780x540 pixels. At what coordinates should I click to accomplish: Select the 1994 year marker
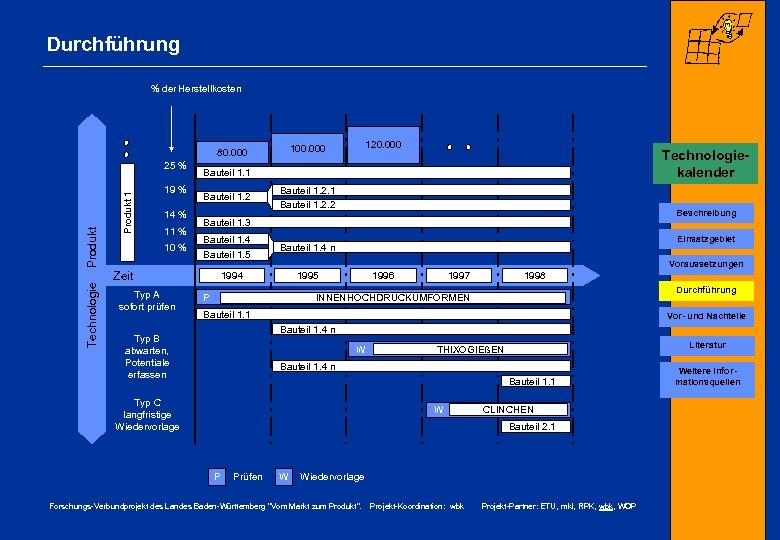[x=232, y=275]
